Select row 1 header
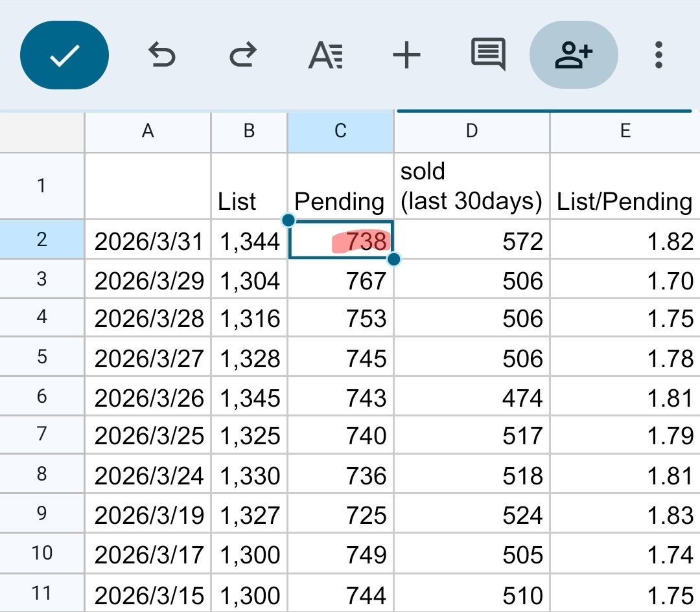This screenshot has width=700, height=612. (x=42, y=186)
